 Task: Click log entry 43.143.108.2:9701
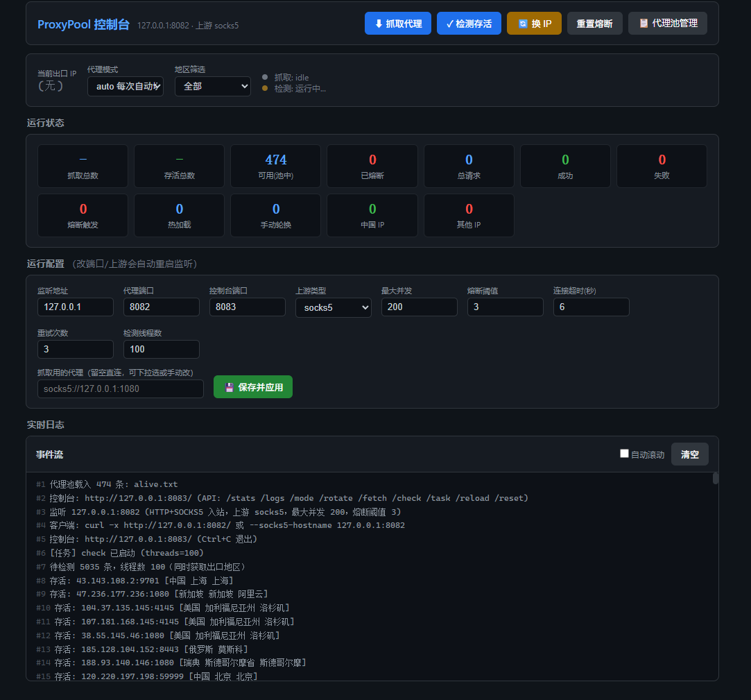[x=135, y=581]
